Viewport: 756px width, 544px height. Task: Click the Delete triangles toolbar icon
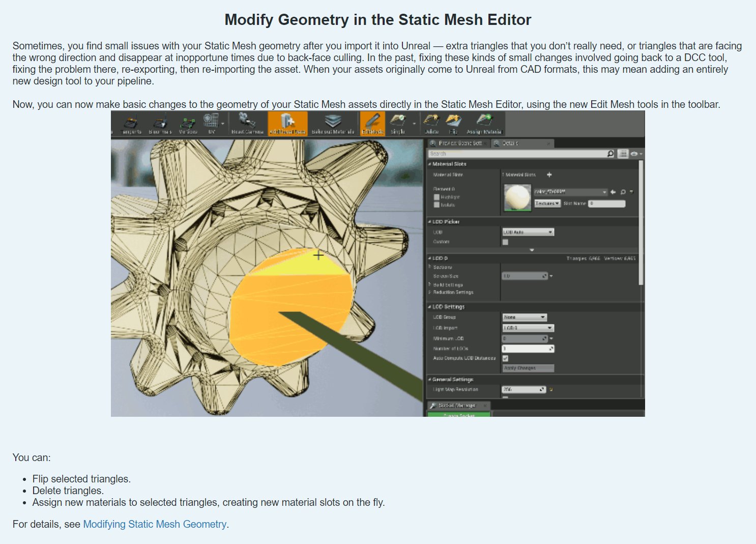click(431, 125)
